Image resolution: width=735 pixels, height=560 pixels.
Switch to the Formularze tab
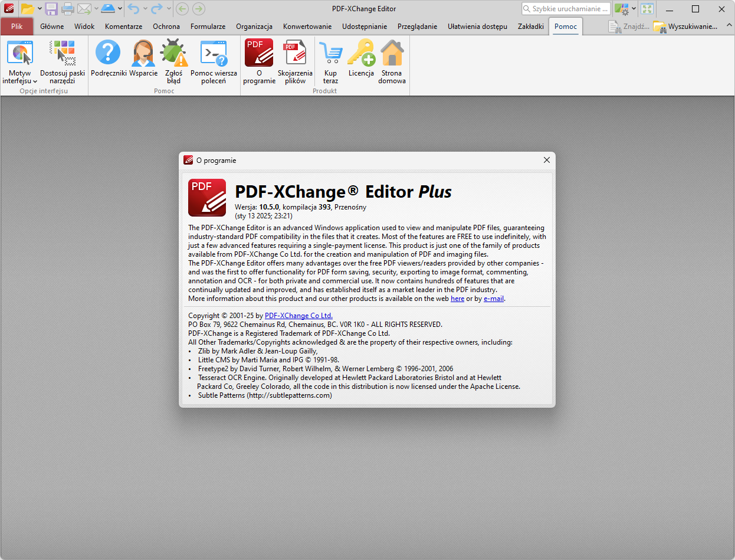click(x=208, y=27)
